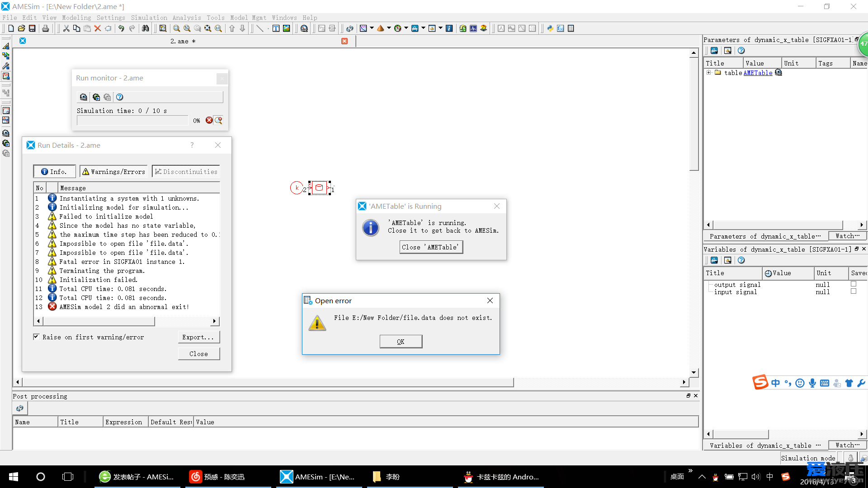868x488 pixels.
Task: Click sketch horizontal scrollbar right arrow
Action: 684,382
